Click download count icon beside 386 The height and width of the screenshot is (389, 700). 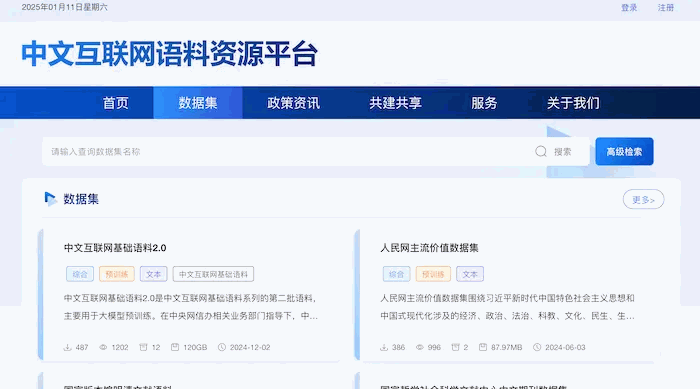[x=384, y=347]
